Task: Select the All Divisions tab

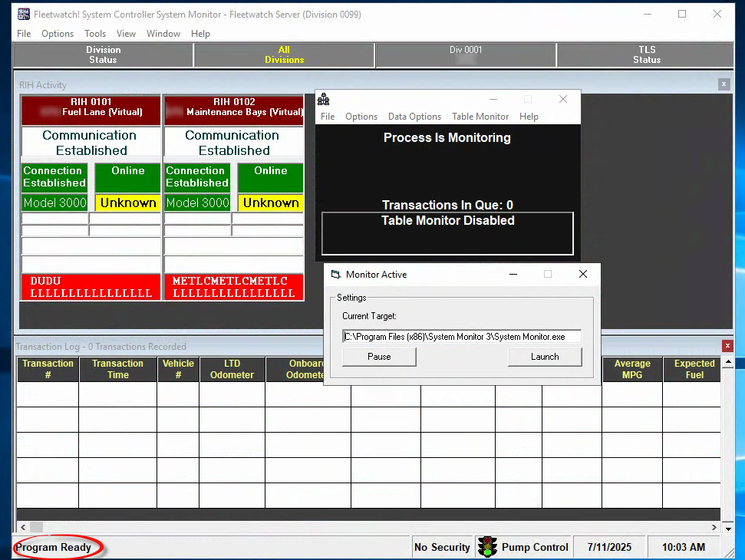Action: pyautogui.click(x=284, y=54)
